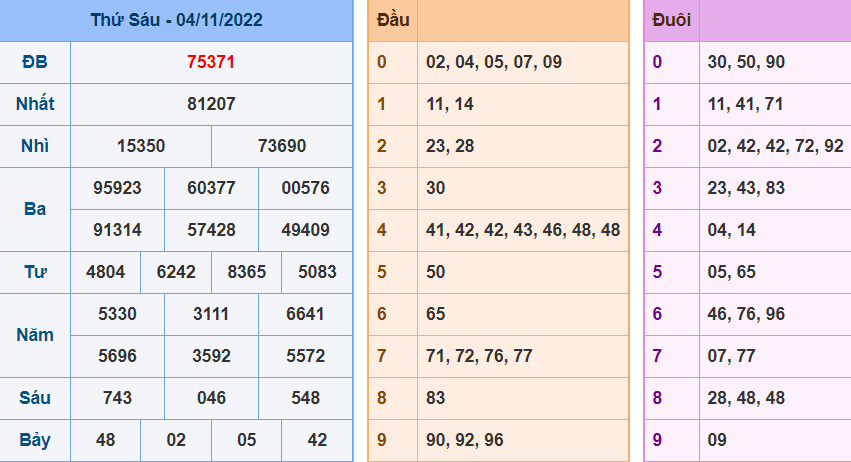The height and width of the screenshot is (462, 851).
Task: Select Đuôi row 7 values 07, 77
Action: pyautogui.click(x=732, y=356)
